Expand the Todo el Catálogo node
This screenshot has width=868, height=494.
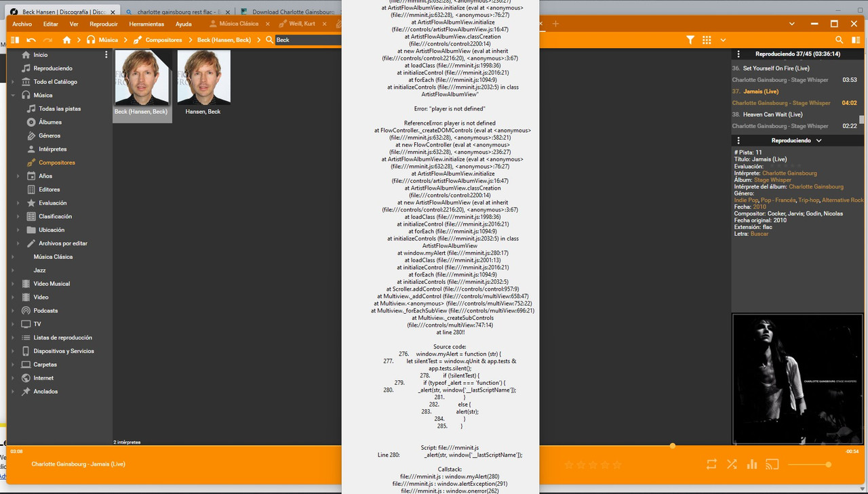(x=13, y=81)
